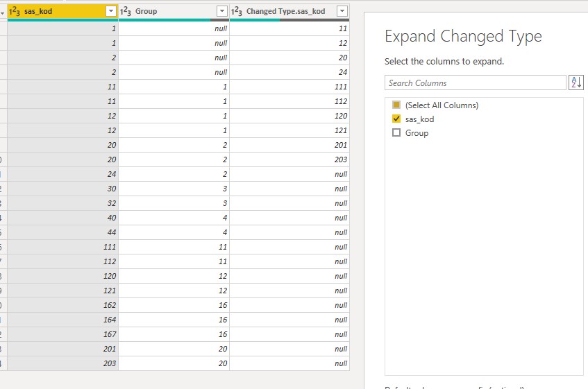Click the 'Select the columns to expand.' text
This screenshot has height=389, width=588.
[x=444, y=61]
